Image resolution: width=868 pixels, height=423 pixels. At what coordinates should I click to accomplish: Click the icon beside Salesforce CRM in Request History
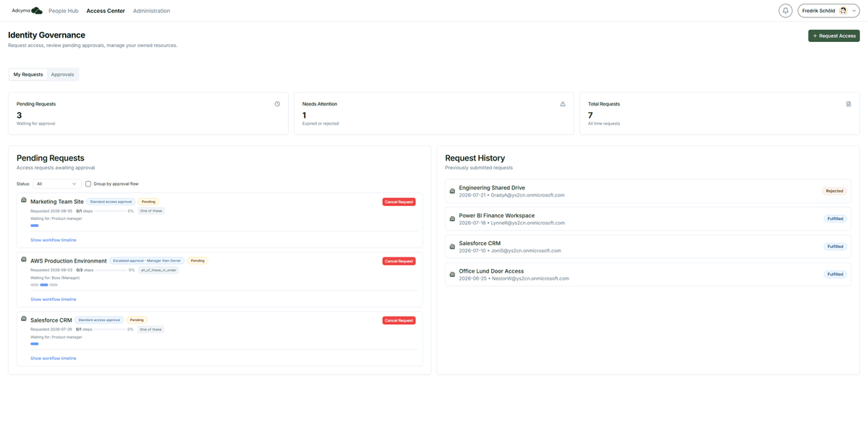click(x=453, y=247)
